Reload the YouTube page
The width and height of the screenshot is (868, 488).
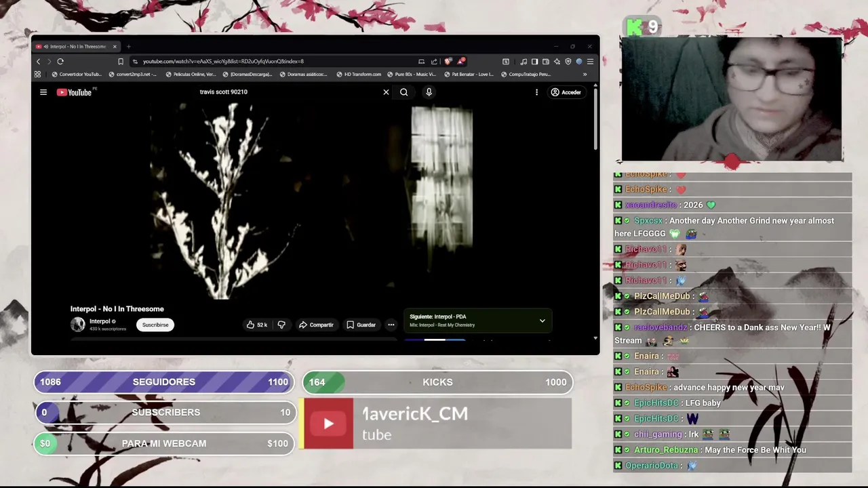pos(60,62)
